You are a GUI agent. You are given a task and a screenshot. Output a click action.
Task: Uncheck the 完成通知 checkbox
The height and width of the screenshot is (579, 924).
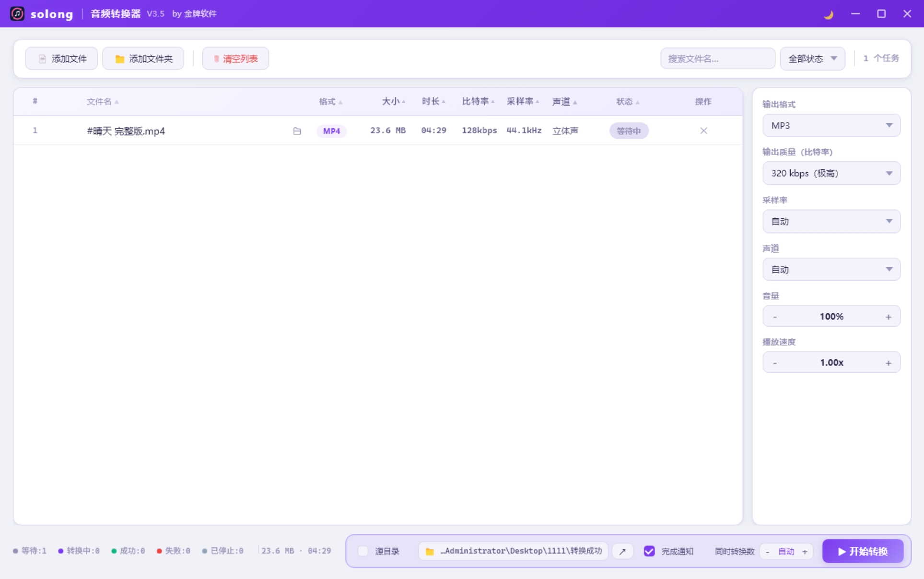(x=649, y=551)
